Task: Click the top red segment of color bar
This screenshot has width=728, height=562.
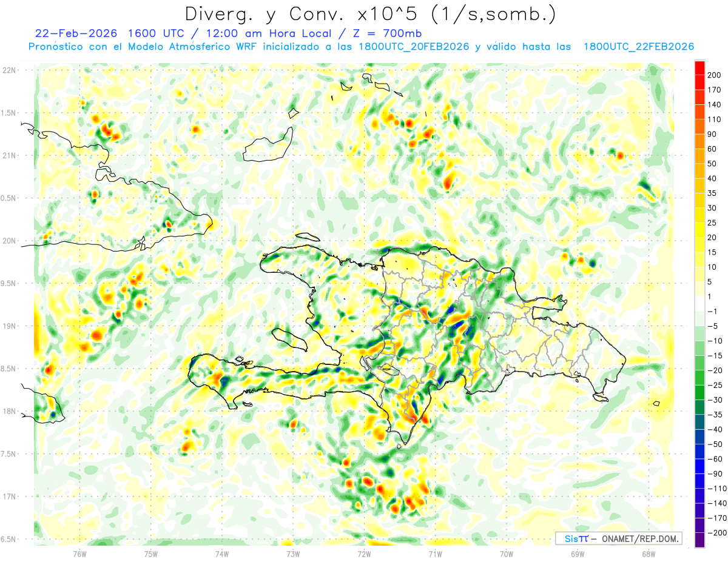Action: [699, 67]
